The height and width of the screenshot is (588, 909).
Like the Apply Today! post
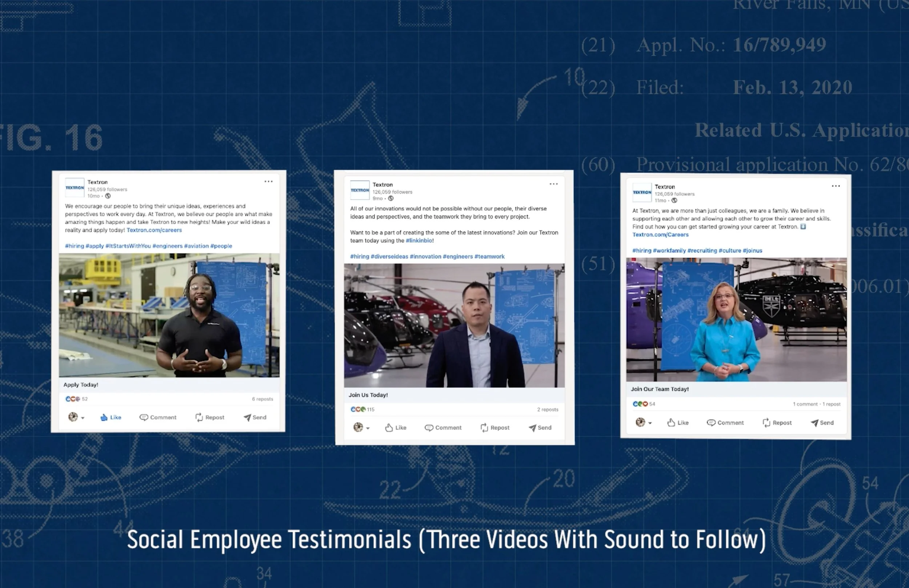coord(111,417)
